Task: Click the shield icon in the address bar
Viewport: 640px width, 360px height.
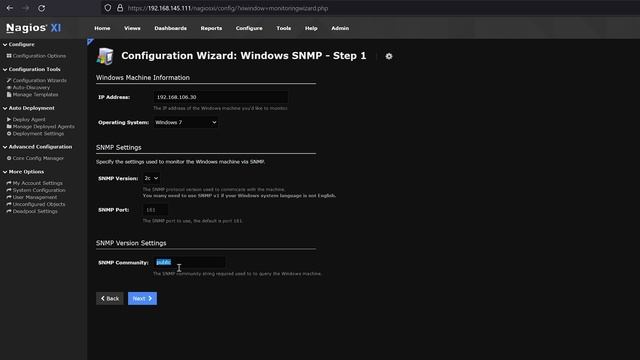Action: tap(108, 8)
